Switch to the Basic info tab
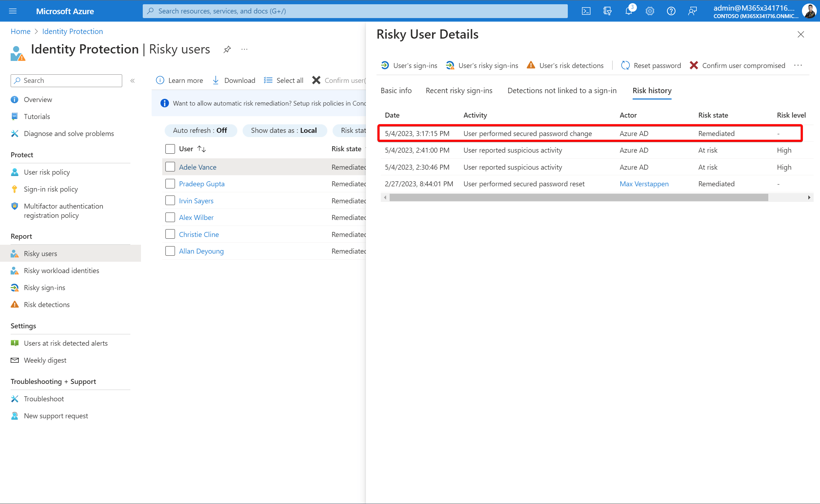The width and height of the screenshot is (820, 504). [x=396, y=91]
